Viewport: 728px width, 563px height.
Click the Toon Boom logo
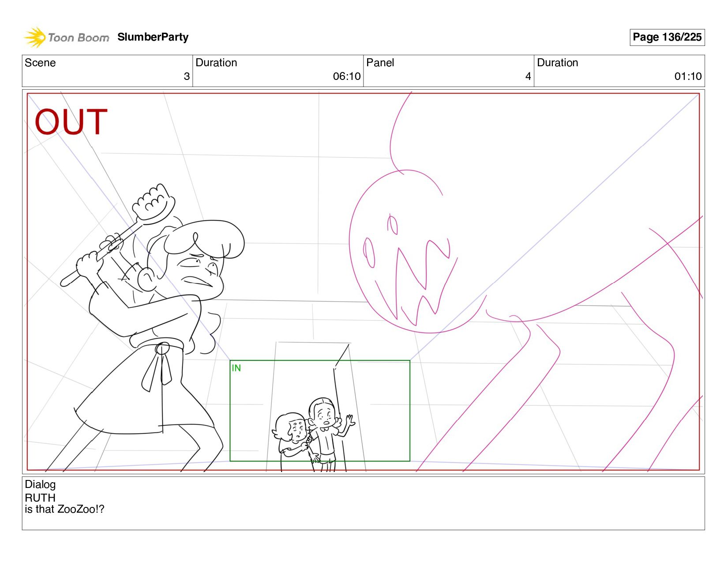[66, 38]
